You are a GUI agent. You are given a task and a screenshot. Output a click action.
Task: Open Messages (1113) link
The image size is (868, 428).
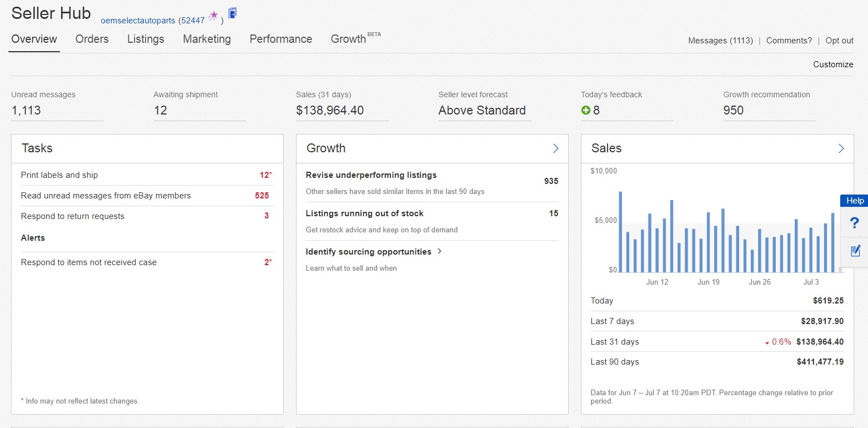[x=720, y=41]
